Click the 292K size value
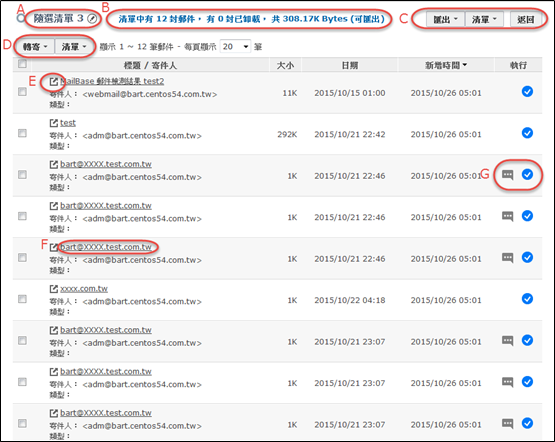 287,134
